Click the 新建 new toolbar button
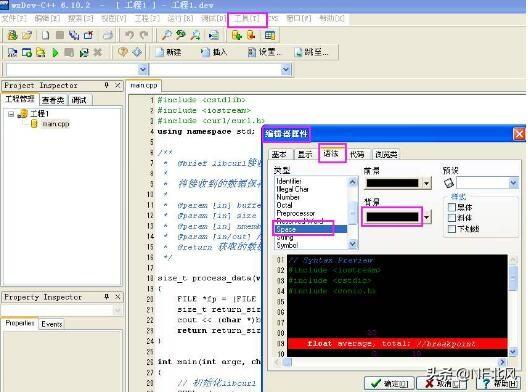This screenshot has height=392, width=528. [168, 52]
